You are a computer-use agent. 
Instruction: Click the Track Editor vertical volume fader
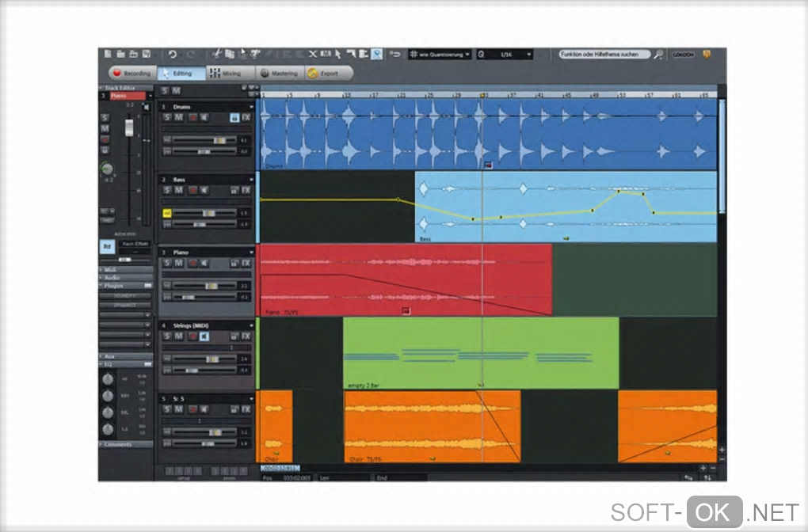pyautogui.click(x=129, y=127)
